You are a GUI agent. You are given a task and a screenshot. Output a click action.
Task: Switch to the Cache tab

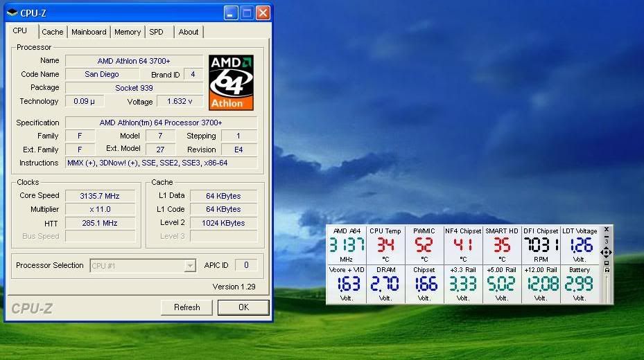[x=52, y=32]
